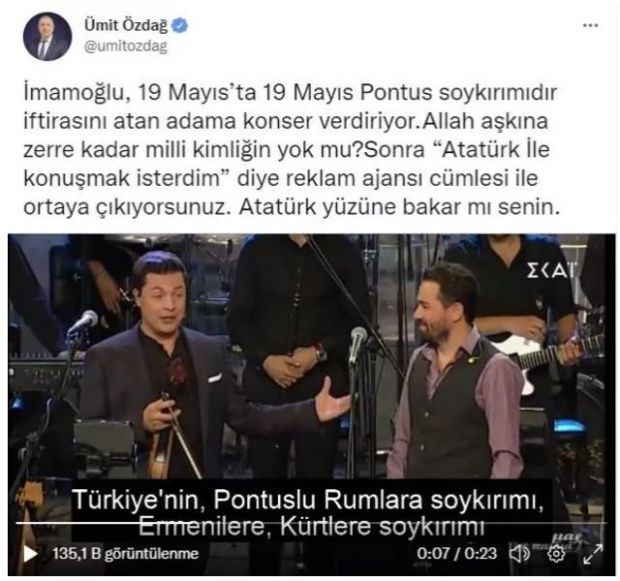Click the Turkish subtitle caption in video
Screen dimensions: 620x581
click(x=310, y=513)
